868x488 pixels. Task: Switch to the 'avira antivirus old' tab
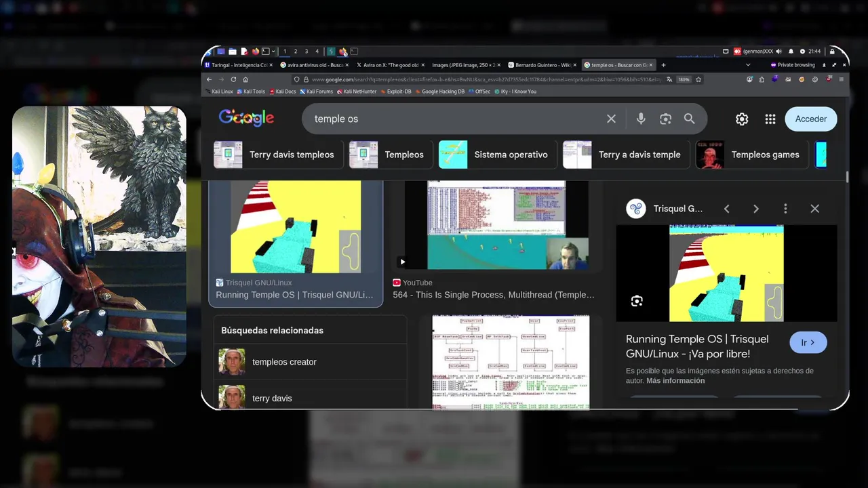(313, 65)
